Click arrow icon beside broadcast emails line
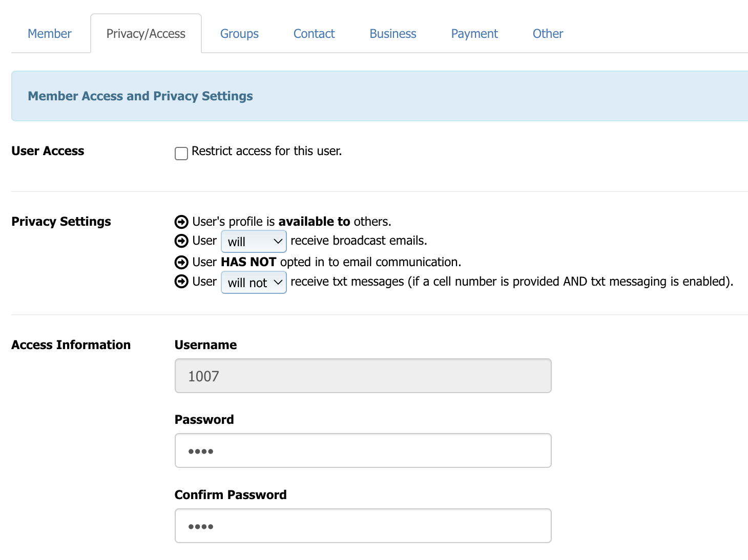 click(x=181, y=241)
